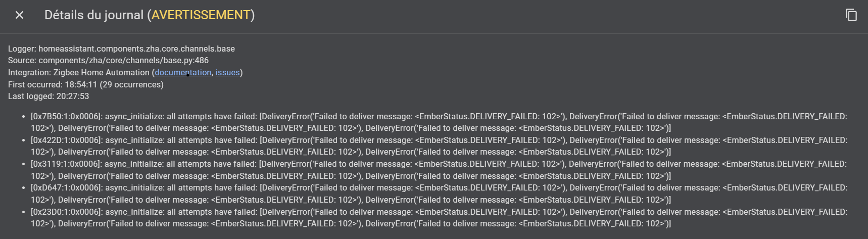Click the AVERTISSEMENT severity label
The width and height of the screenshot is (868, 239).
click(x=201, y=15)
